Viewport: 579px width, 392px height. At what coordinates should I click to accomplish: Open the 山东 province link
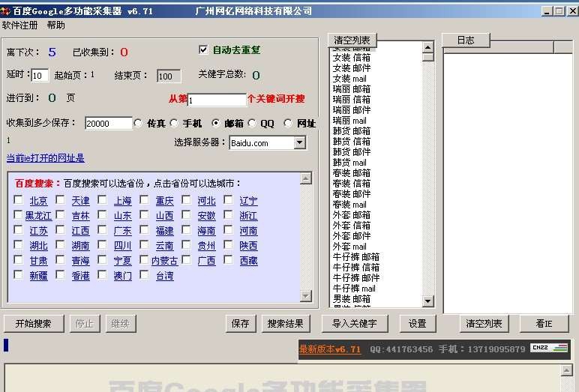coord(122,216)
